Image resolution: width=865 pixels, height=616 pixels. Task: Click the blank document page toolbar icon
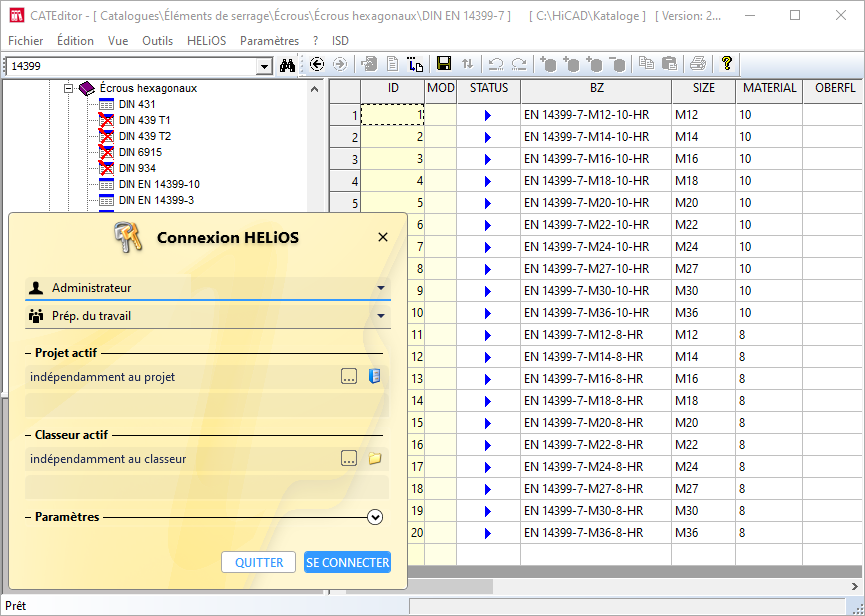392,65
